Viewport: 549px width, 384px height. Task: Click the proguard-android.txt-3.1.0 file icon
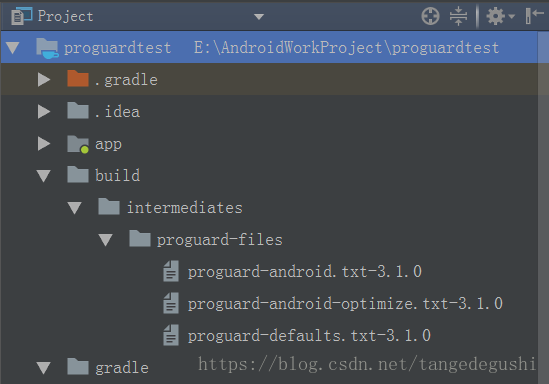click(171, 271)
